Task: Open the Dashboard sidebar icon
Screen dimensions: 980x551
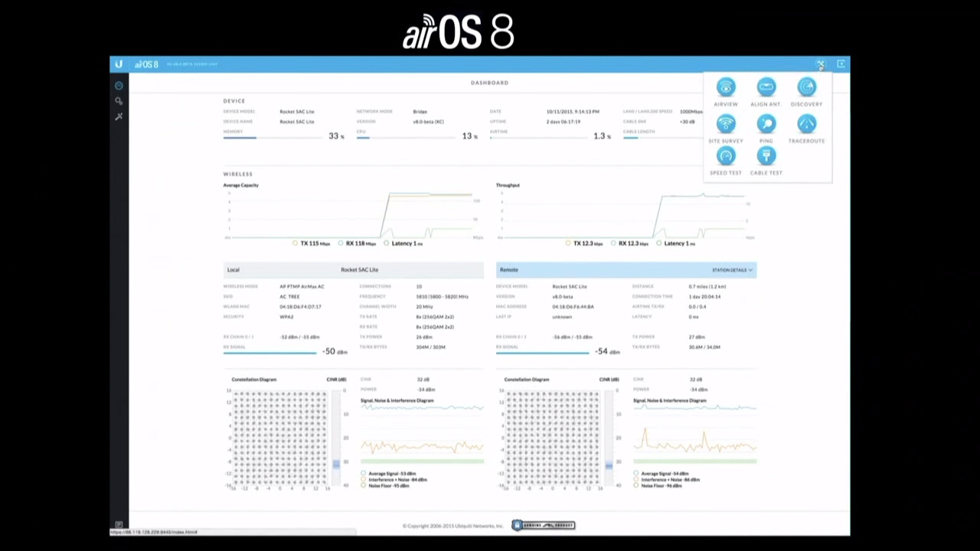Action: pos(119,86)
